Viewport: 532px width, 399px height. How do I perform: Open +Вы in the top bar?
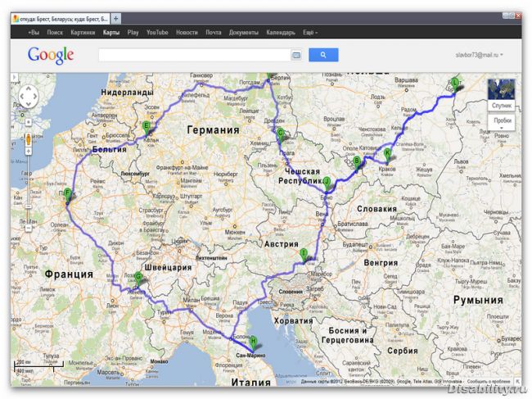(x=34, y=33)
